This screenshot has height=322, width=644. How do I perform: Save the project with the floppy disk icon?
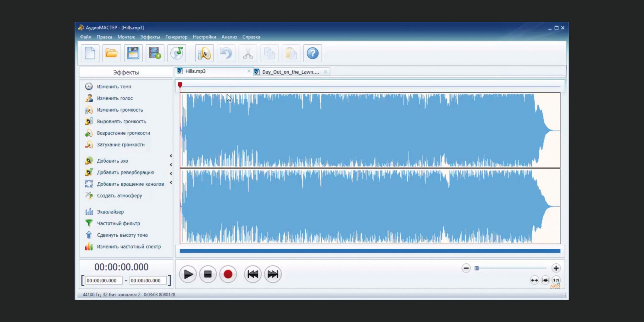click(133, 53)
